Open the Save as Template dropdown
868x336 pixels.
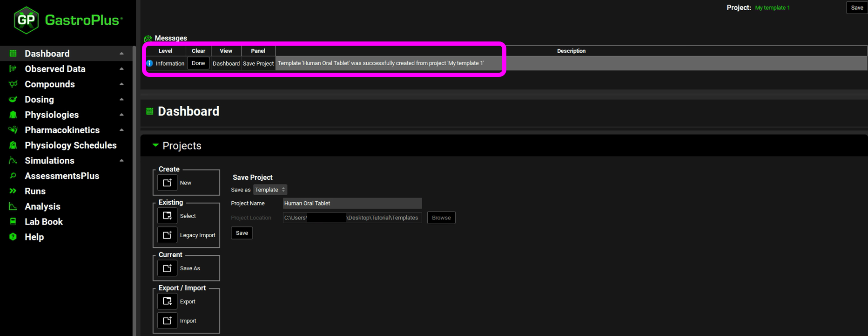click(x=270, y=190)
